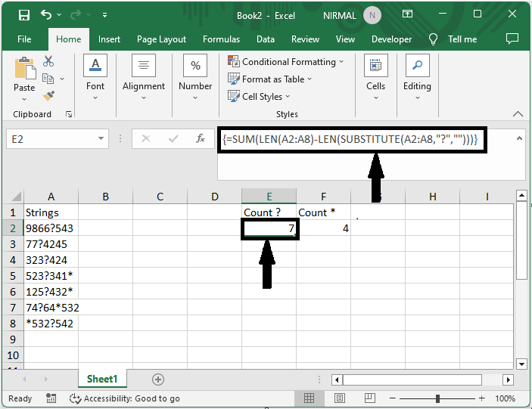Switch to the Insert tab
The height and width of the screenshot is (409, 532).
pos(109,39)
